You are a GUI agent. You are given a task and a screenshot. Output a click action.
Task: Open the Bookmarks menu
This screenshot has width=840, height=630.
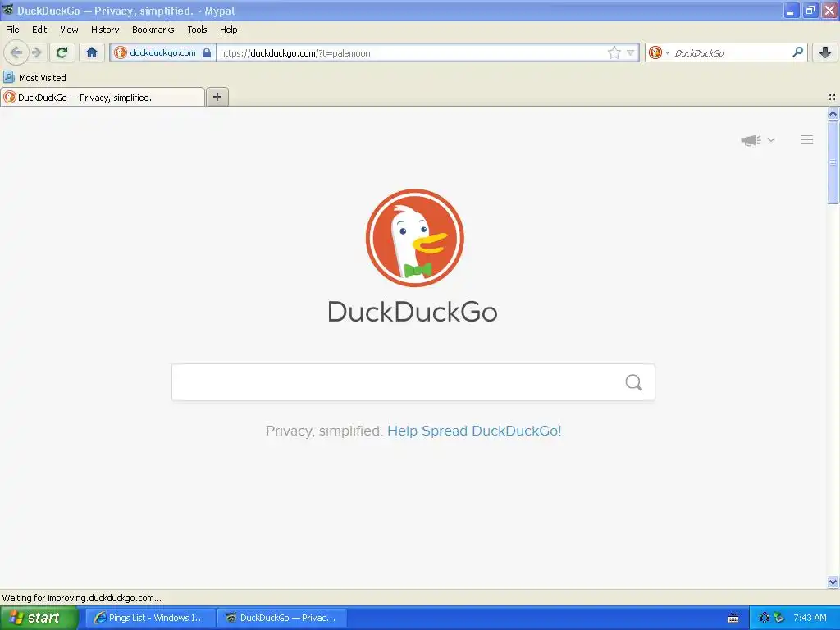click(x=153, y=30)
